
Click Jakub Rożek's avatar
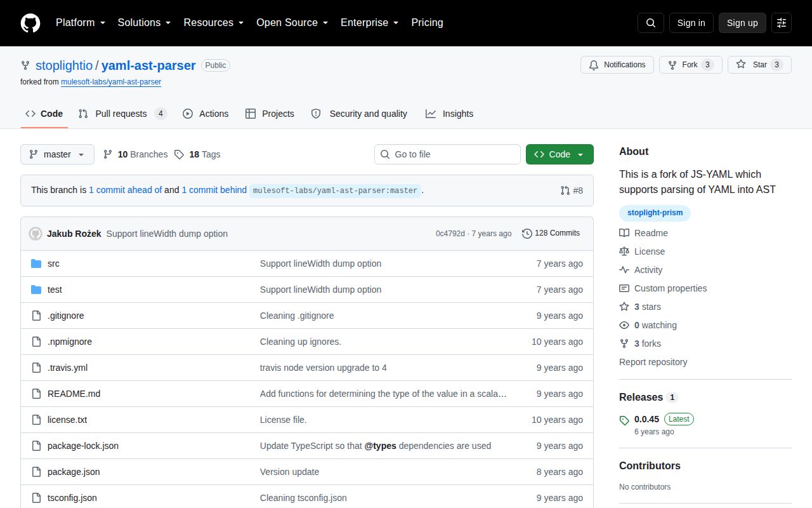36,234
